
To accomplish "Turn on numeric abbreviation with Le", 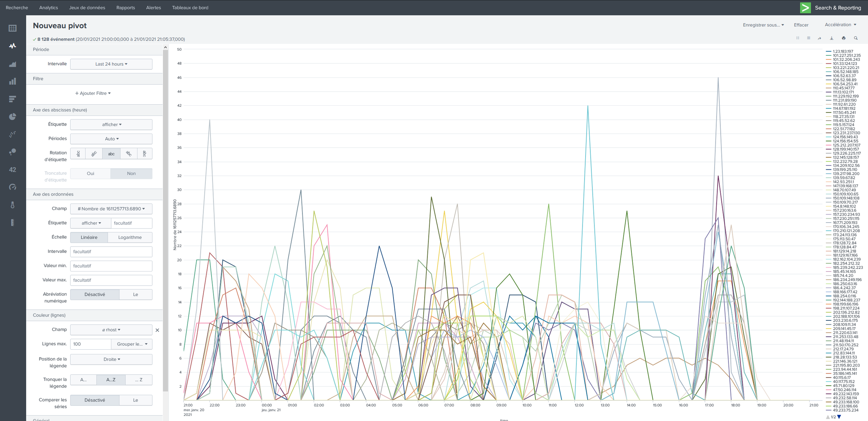I will tap(136, 294).
